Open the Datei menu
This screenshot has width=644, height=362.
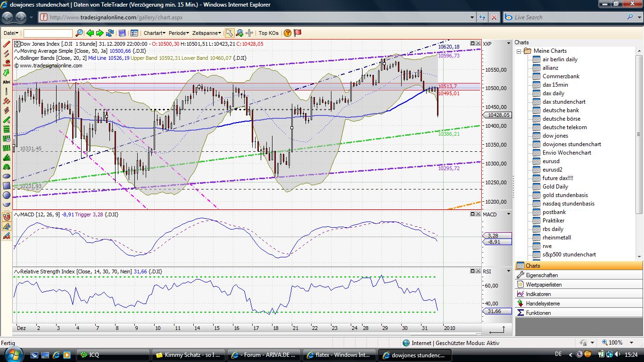click(x=11, y=33)
